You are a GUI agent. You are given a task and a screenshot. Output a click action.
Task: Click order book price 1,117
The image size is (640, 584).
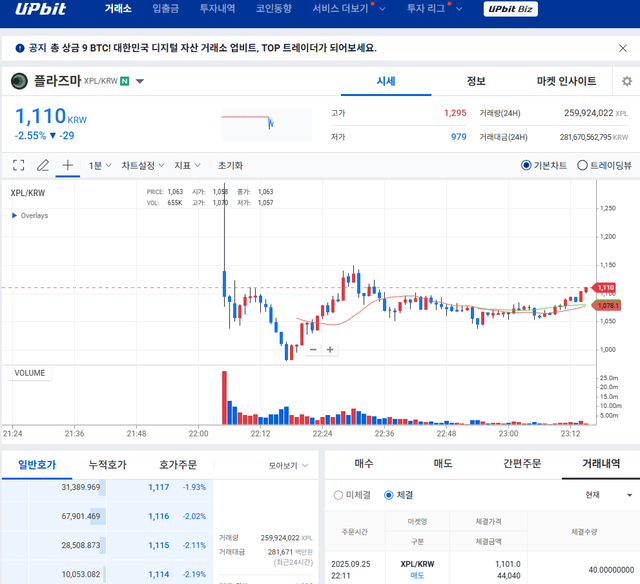(159, 487)
